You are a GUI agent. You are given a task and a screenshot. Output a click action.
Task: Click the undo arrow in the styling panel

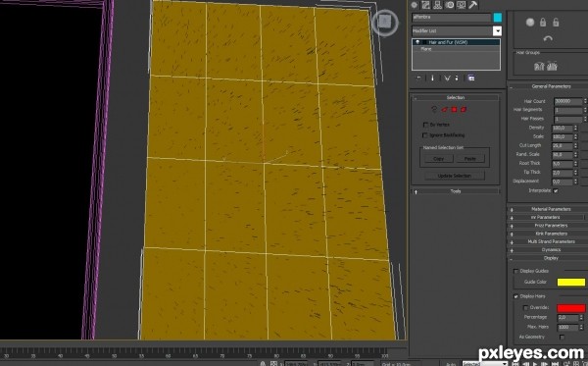coord(548,38)
